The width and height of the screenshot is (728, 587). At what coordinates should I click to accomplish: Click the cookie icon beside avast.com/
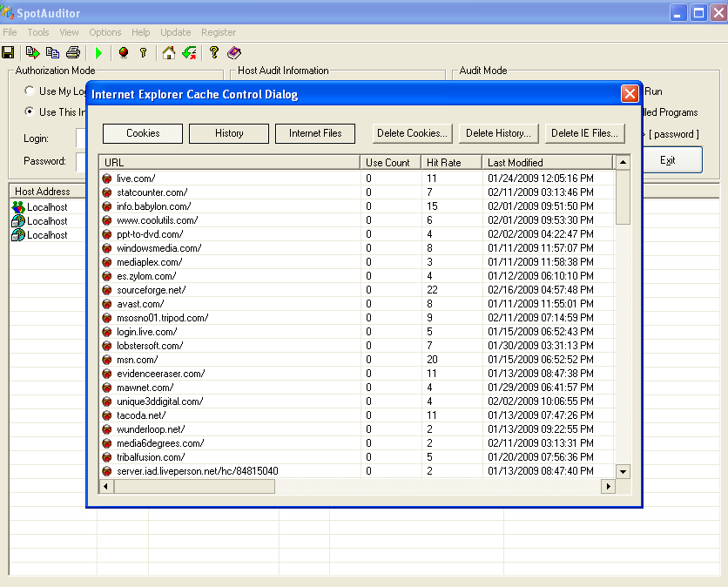pos(107,304)
